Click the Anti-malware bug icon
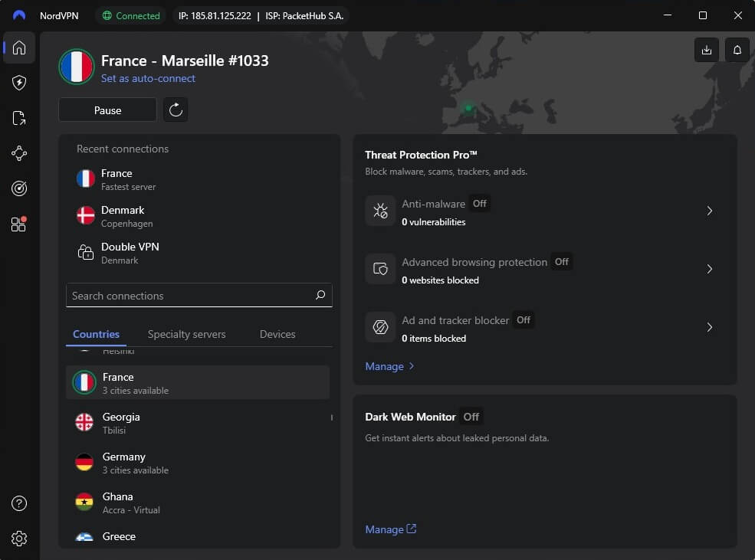The image size is (755, 560). click(380, 211)
